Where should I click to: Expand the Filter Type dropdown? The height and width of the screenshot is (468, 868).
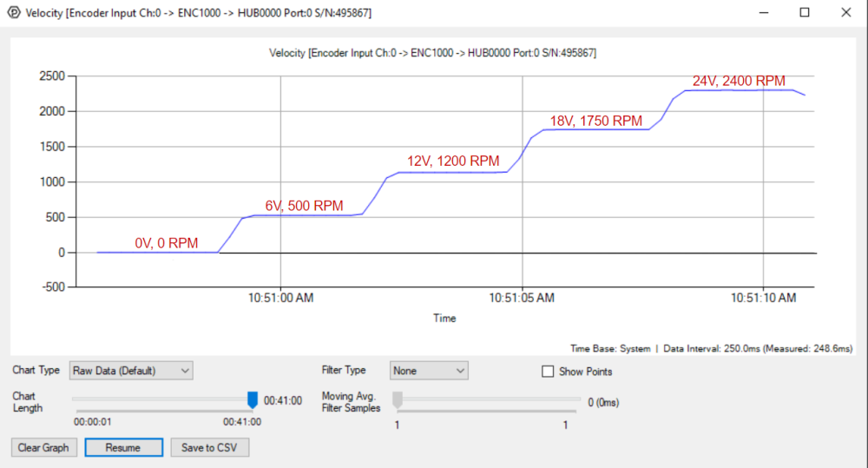tap(429, 371)
